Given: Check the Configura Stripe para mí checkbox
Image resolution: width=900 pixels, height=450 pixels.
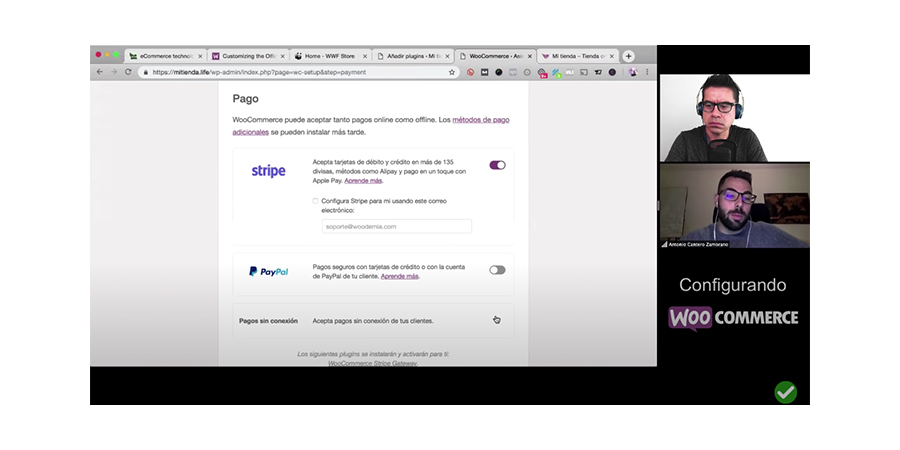Looking at the screenshot, I should tap(315, 201).
